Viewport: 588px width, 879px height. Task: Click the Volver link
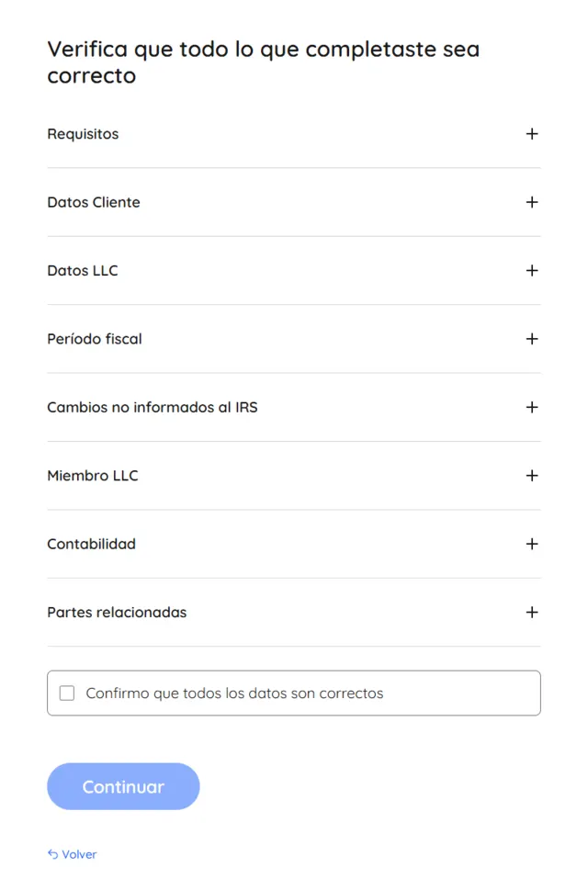click(x=77, y=854)
